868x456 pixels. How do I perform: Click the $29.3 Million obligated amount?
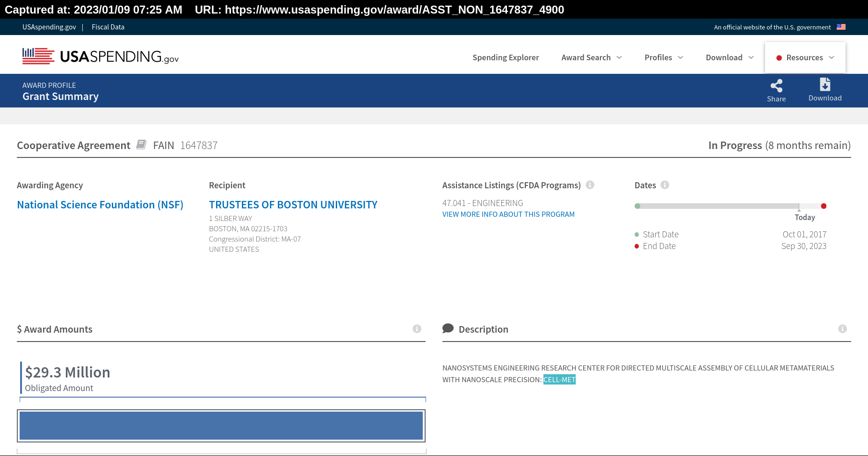coord(68,372)
